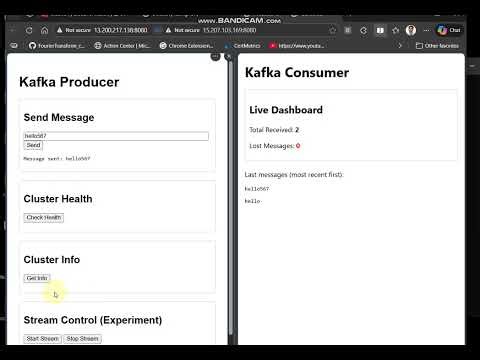Click the Check Health button
Image resolution: width=480 pixels, height=360 pixels.
pos(44,218)
